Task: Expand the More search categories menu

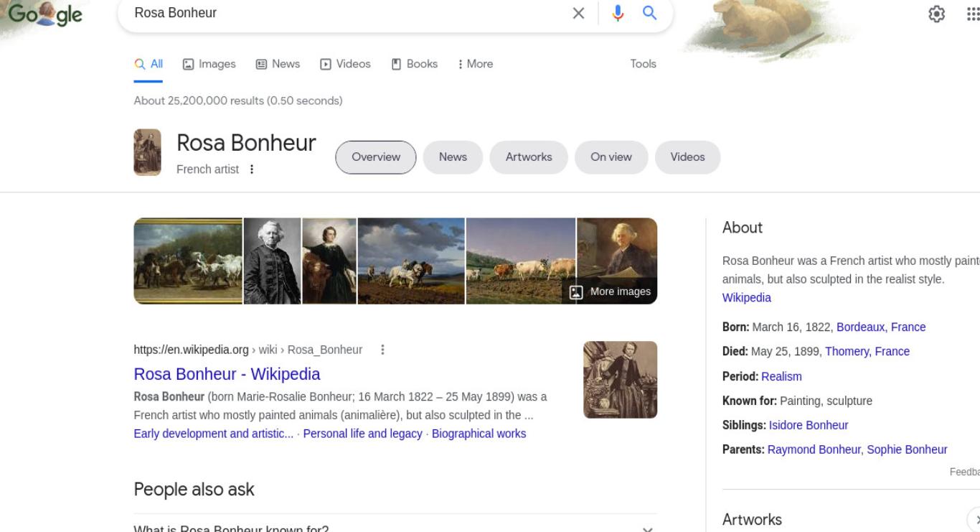Action: click(475, 64)
